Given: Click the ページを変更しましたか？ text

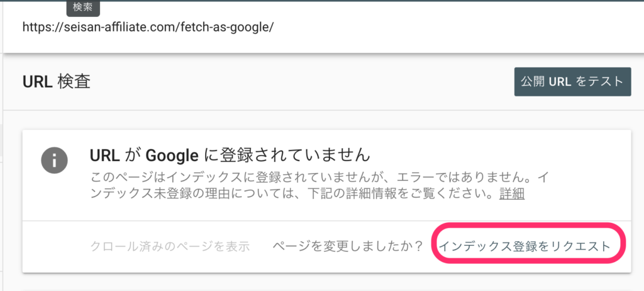Looking at the screenshot, I should (348, 246).
